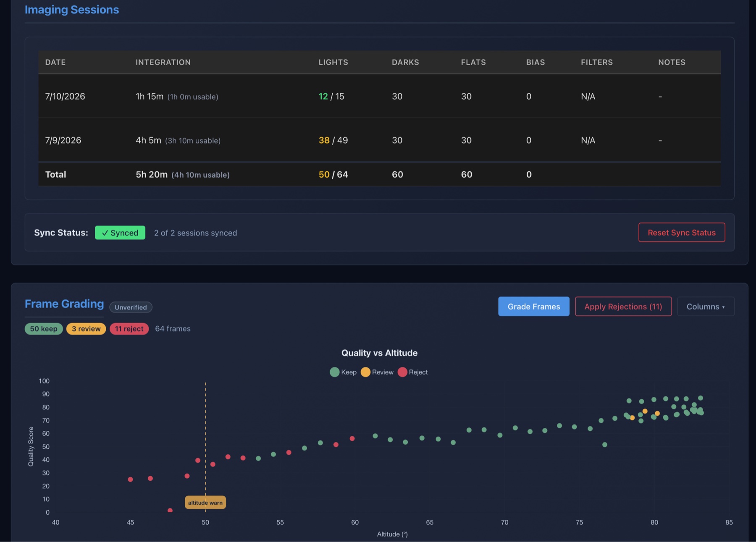Viewport: 756px width, 542px height.
Task: Sort sessions by the Date column header
Action: click(55, 62)
